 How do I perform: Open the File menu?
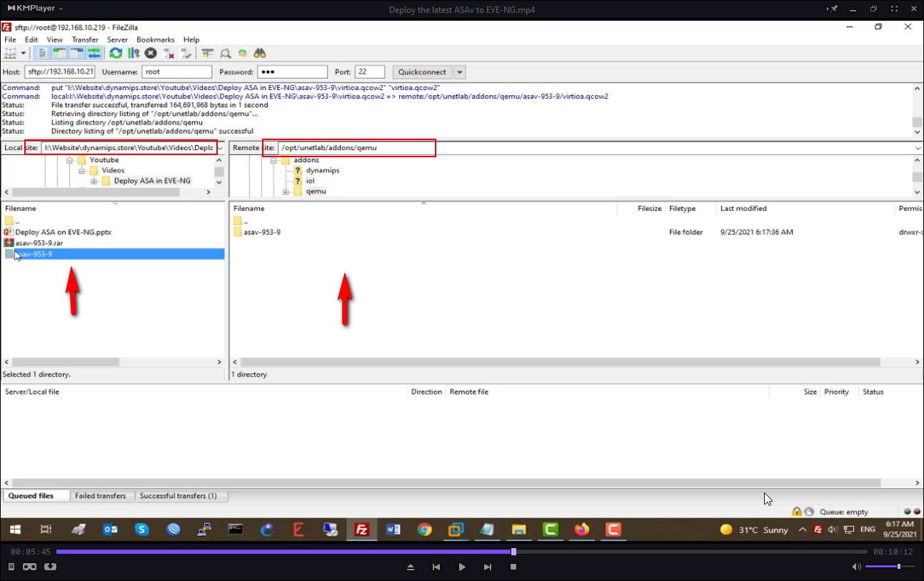[11, 40]
